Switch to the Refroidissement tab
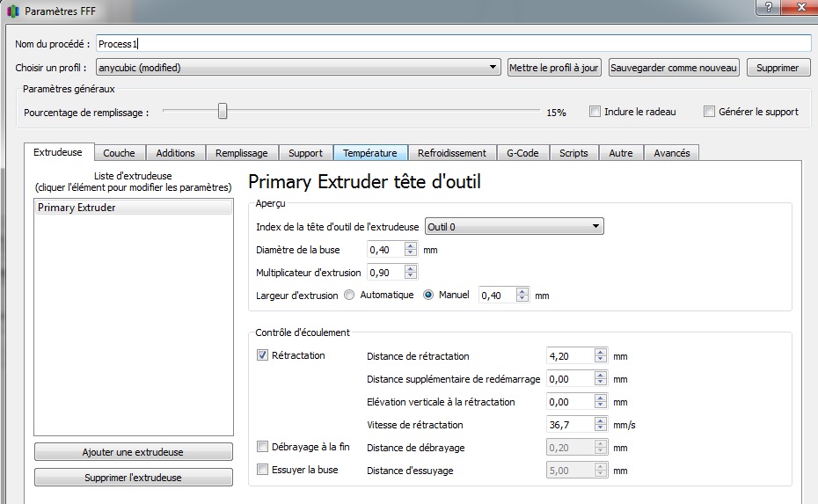Image resolution: width=818 pixels, height=504 pixels. coord(452,153)
